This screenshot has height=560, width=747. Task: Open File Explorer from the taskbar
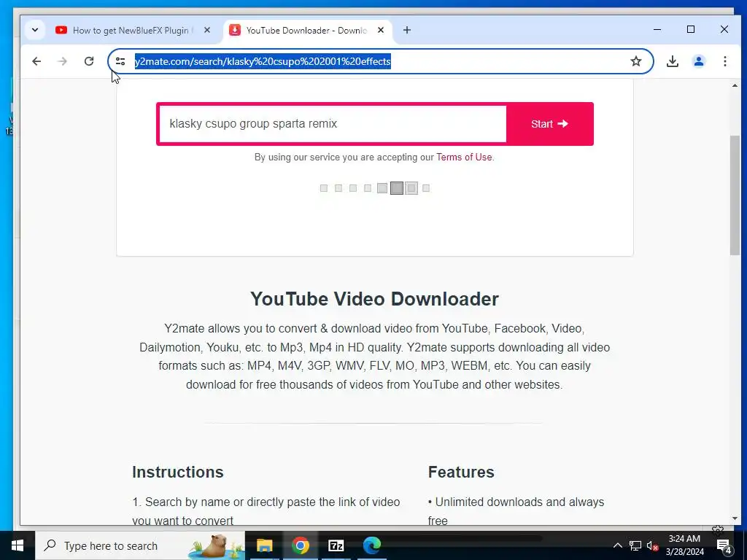coord(264,545)
